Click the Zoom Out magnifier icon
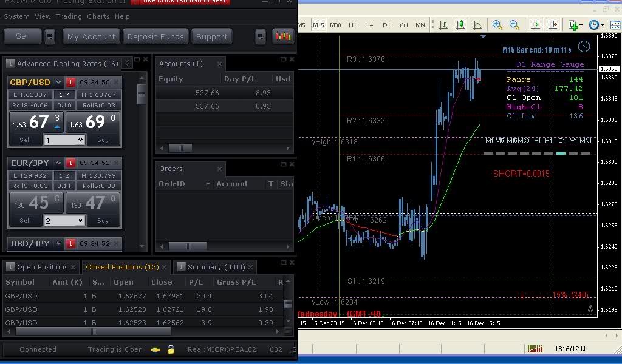Viewport: 622px width, 364px height. point(514,25)
